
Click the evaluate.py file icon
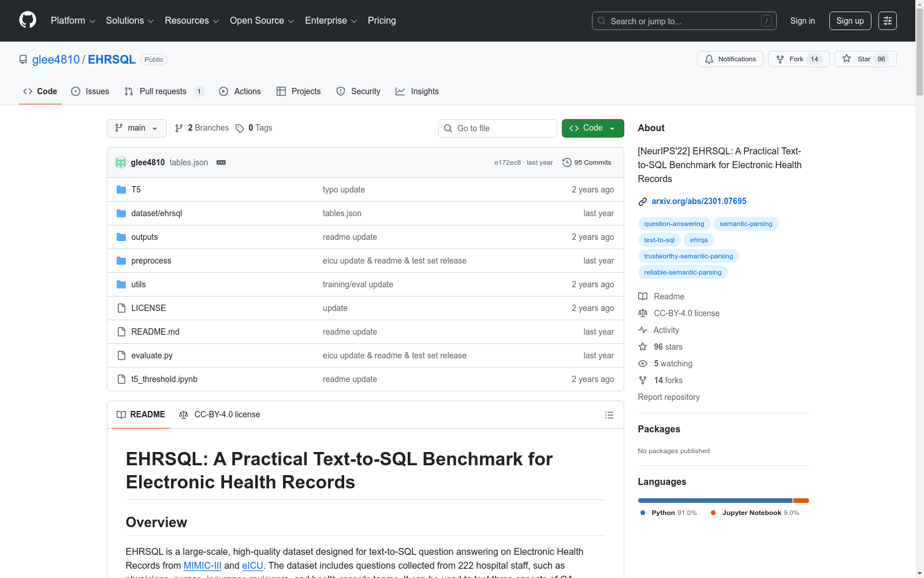coord(121,355)
